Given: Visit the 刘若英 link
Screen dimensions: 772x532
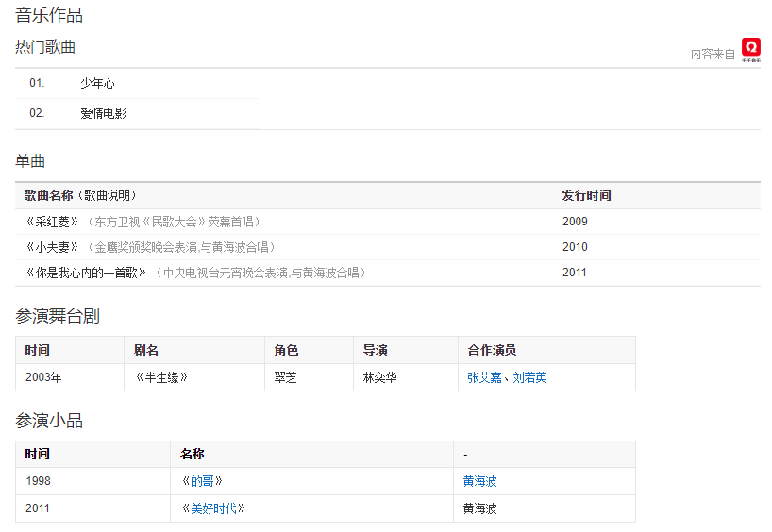Looking at the screenshot, I should pyautogui.click(x=529, y=377).
